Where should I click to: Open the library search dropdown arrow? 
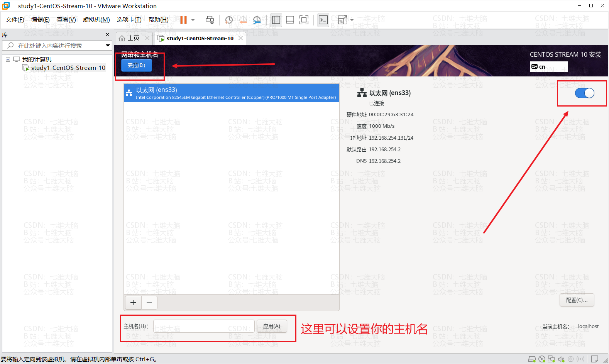108,46
